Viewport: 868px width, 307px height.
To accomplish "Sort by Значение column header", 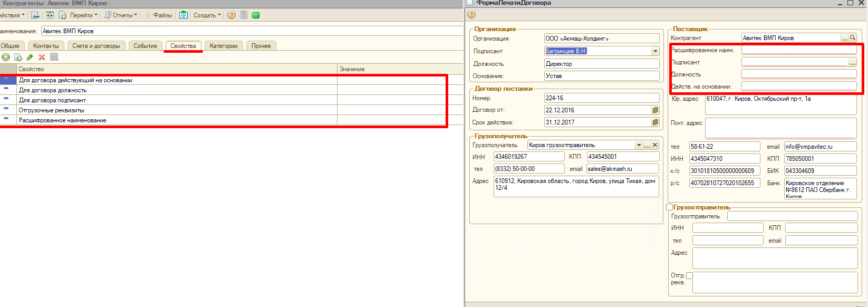I will coord(400,69).
